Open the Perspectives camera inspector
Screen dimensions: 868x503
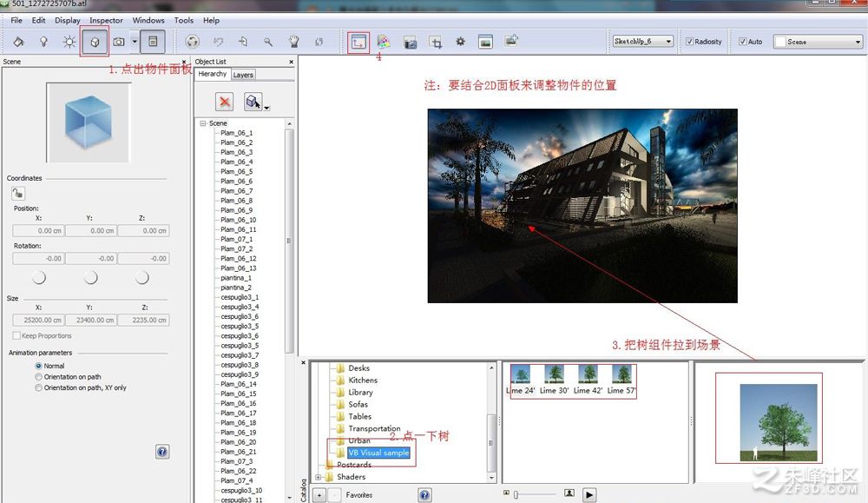(118, 42)
